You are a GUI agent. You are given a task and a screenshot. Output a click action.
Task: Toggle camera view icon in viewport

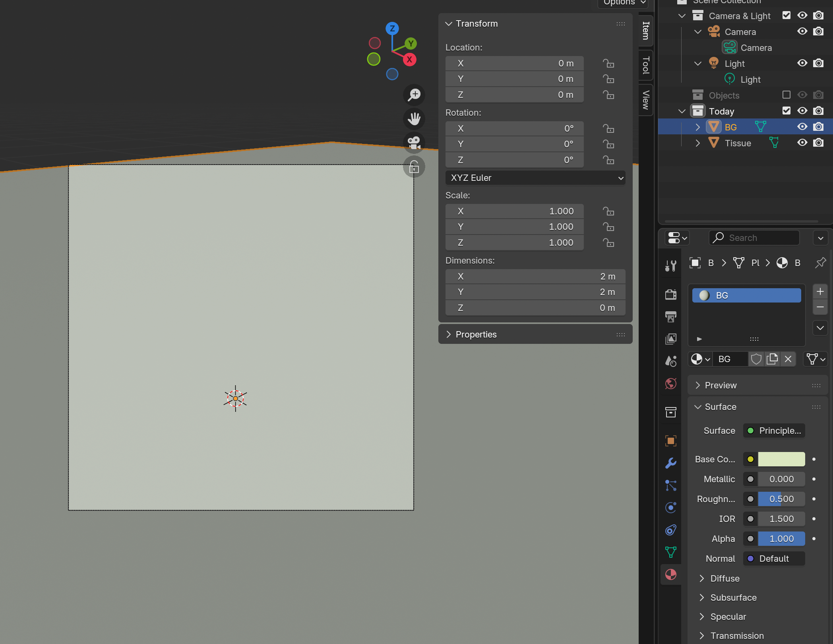(x=414, y=143)
